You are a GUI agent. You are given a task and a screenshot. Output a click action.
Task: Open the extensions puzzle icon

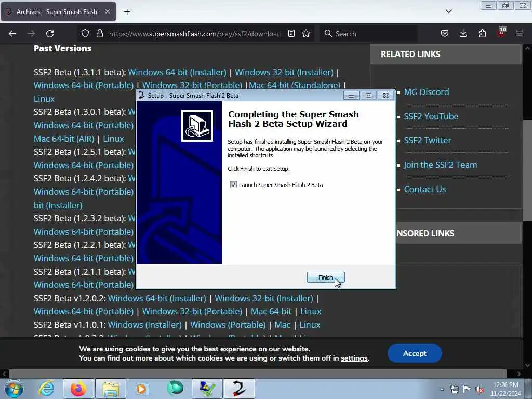[x=482, y=33]
